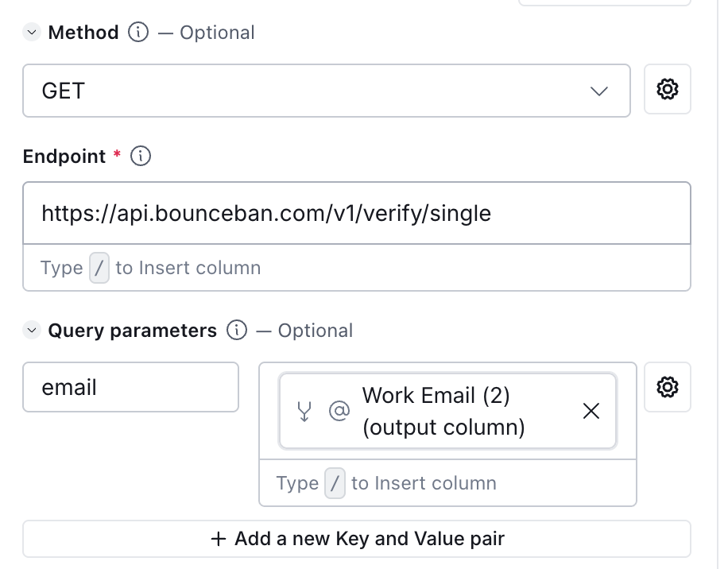Add a new Key and Value pair
The width and height of the screenshot is (728, 569).
click(x=356, y=539)
